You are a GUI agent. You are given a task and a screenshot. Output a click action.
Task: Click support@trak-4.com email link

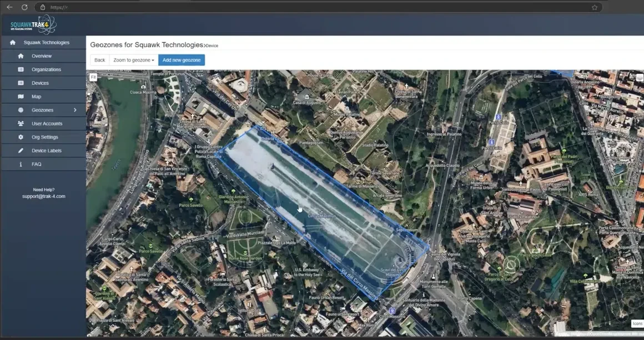pos(43,196)
